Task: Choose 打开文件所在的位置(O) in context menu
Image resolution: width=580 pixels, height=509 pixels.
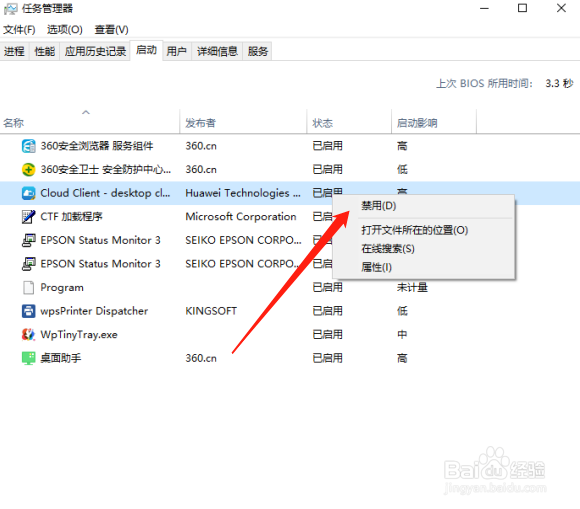Action: pos(424,230)
